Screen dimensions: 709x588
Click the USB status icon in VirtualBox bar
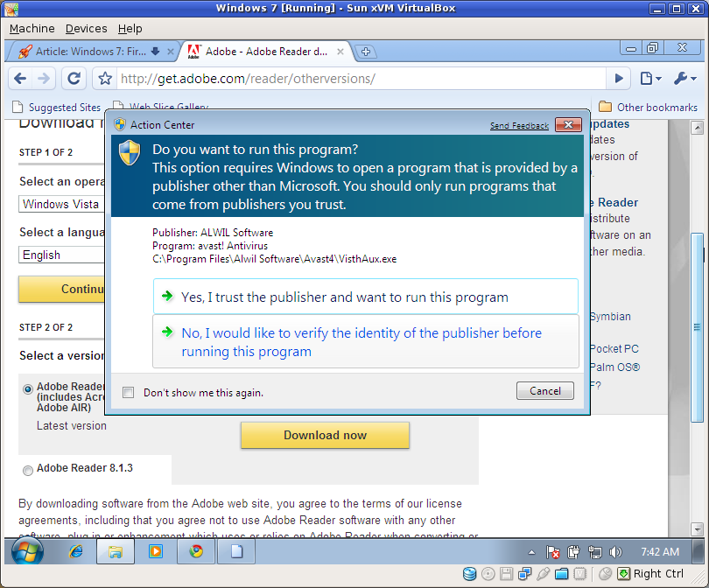[544, 573]
